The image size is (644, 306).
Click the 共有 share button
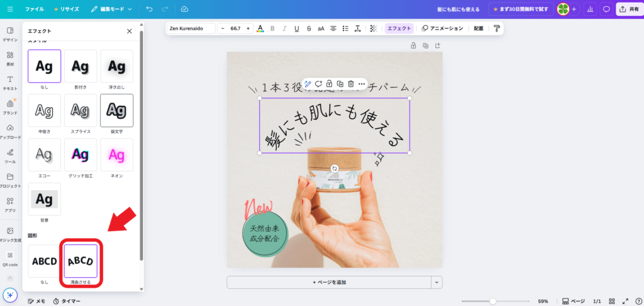click(628, 9)
